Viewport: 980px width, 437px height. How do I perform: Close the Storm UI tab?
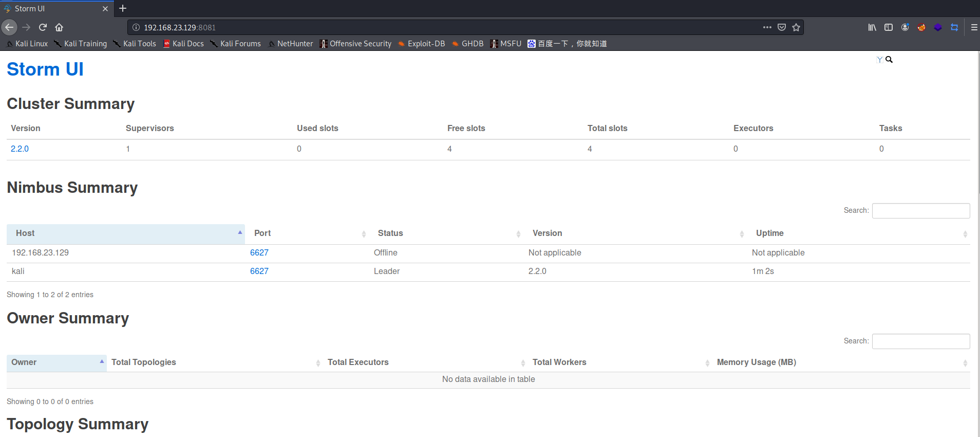tap(105, 9)
